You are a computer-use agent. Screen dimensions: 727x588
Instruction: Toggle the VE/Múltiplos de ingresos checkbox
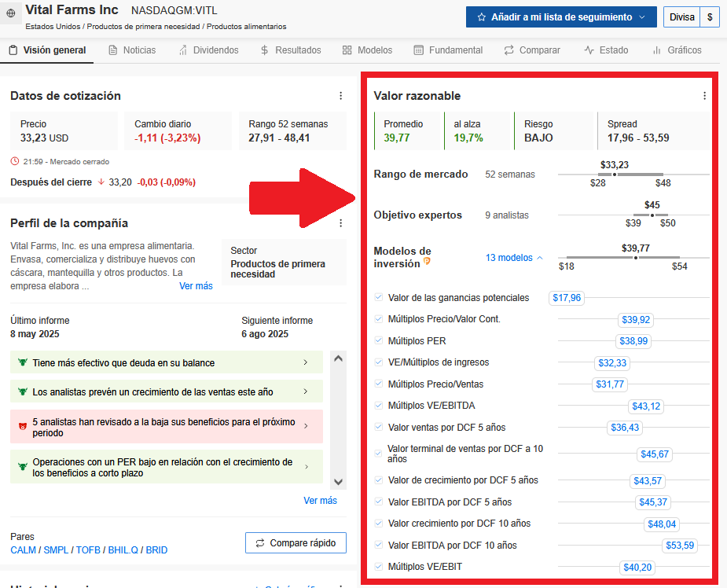378,362
